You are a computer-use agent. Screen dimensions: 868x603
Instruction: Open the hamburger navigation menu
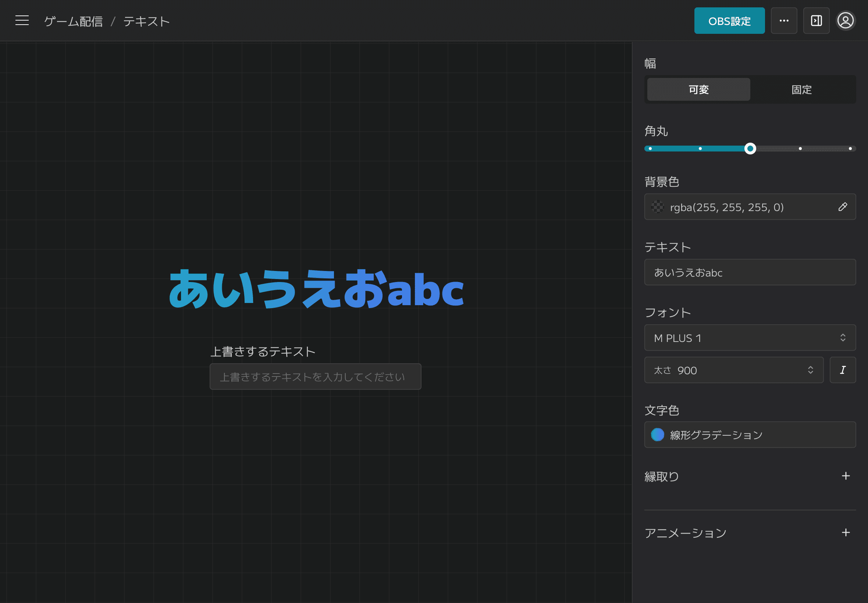pos(22,20)
